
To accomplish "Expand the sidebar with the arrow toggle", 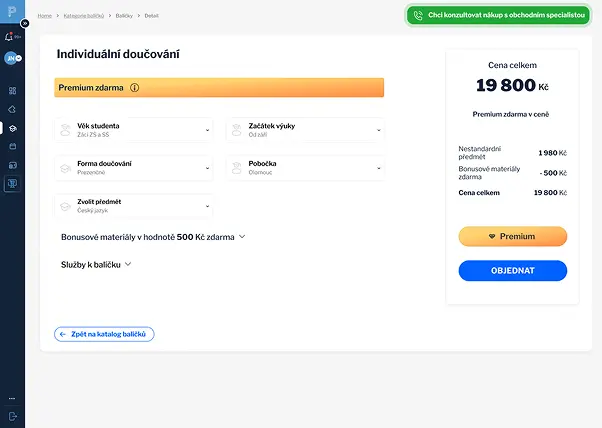I will pyautogui.click(x=25, y=23).
